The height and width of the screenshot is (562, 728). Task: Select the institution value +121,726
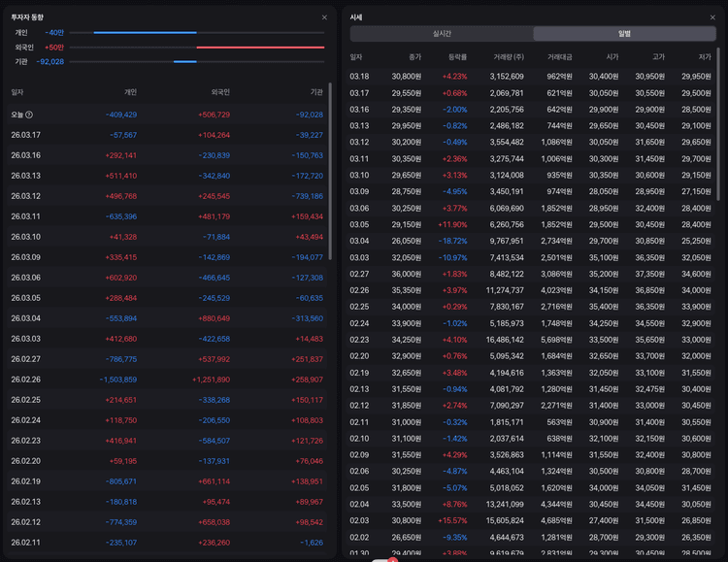(307, 441)
